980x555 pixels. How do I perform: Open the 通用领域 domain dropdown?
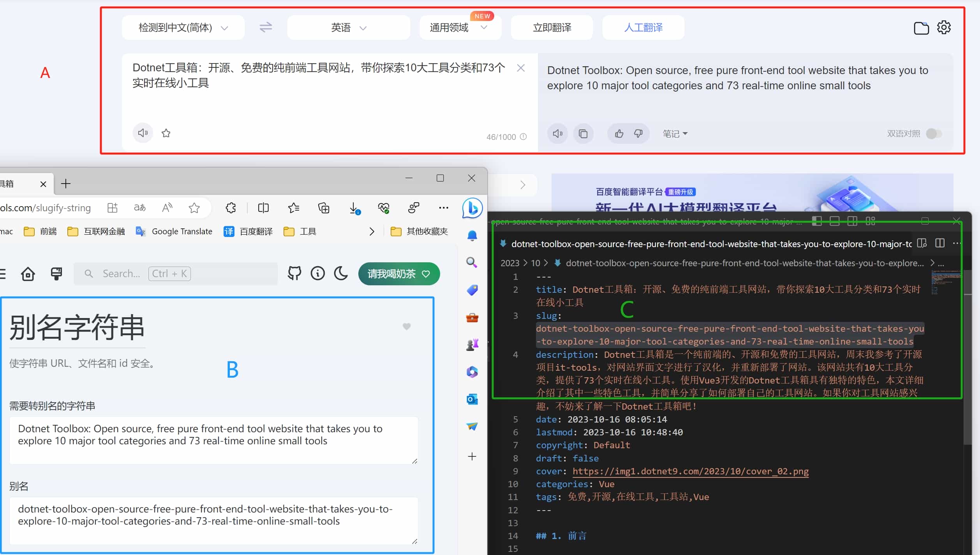point(459,27)
